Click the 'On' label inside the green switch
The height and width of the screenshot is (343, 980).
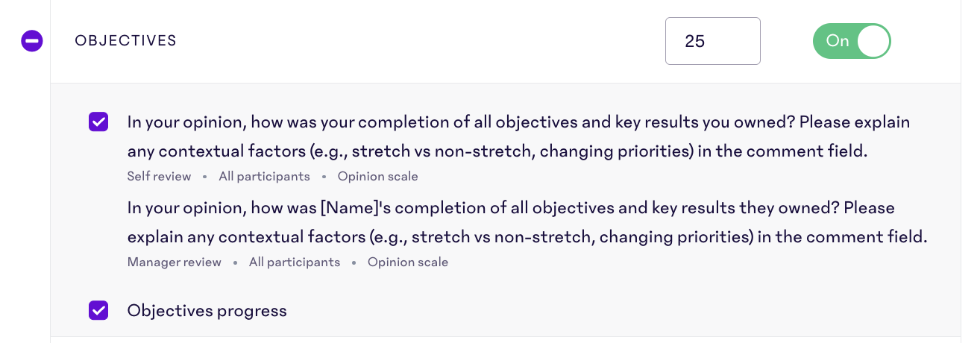pos(838,41)
